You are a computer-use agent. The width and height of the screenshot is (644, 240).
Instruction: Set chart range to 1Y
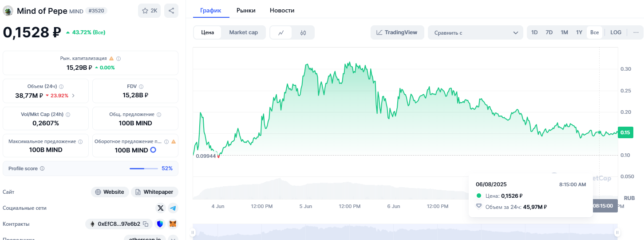(x=579, y=32)
